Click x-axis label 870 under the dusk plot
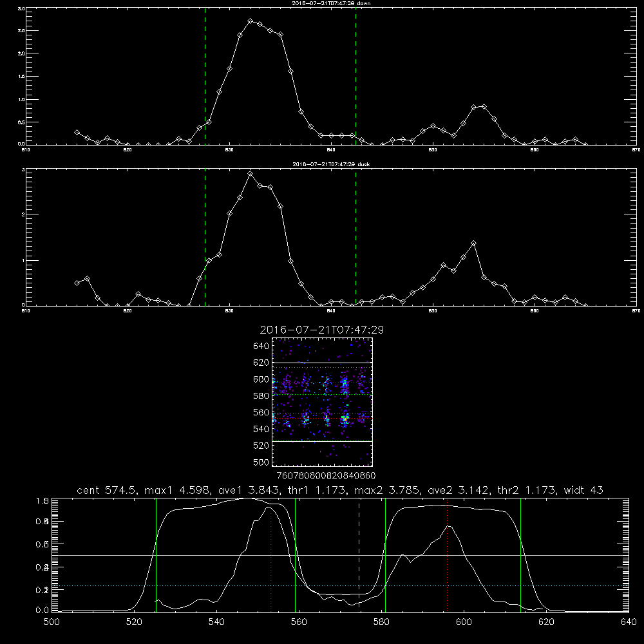The image size is (644, 644). [636, 311]
